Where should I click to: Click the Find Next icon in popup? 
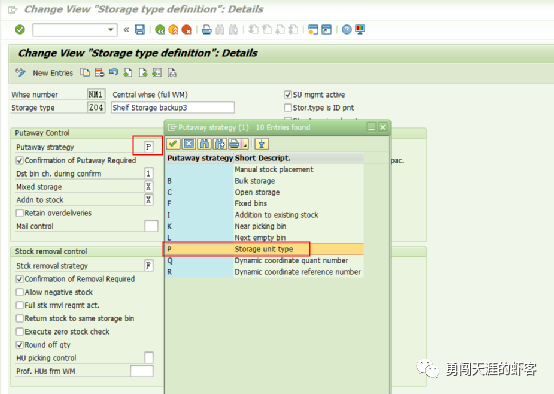click(x=220, y=144)
